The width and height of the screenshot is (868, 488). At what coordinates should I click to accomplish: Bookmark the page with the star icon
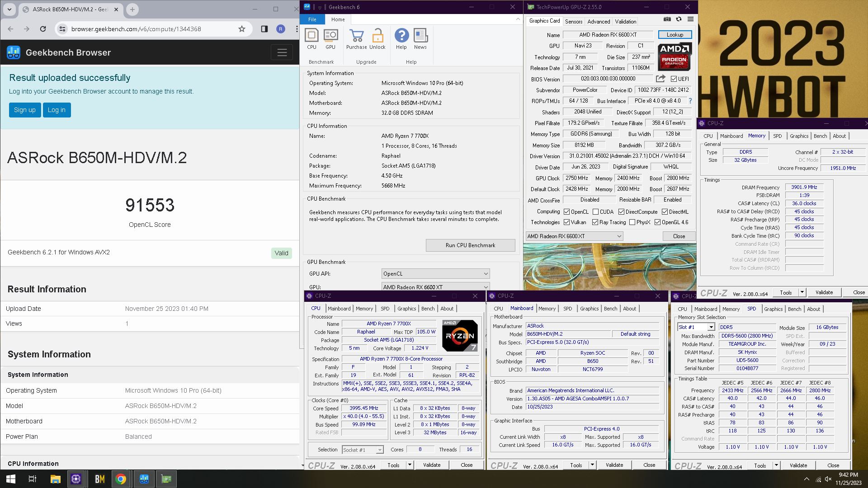point(242,29)
